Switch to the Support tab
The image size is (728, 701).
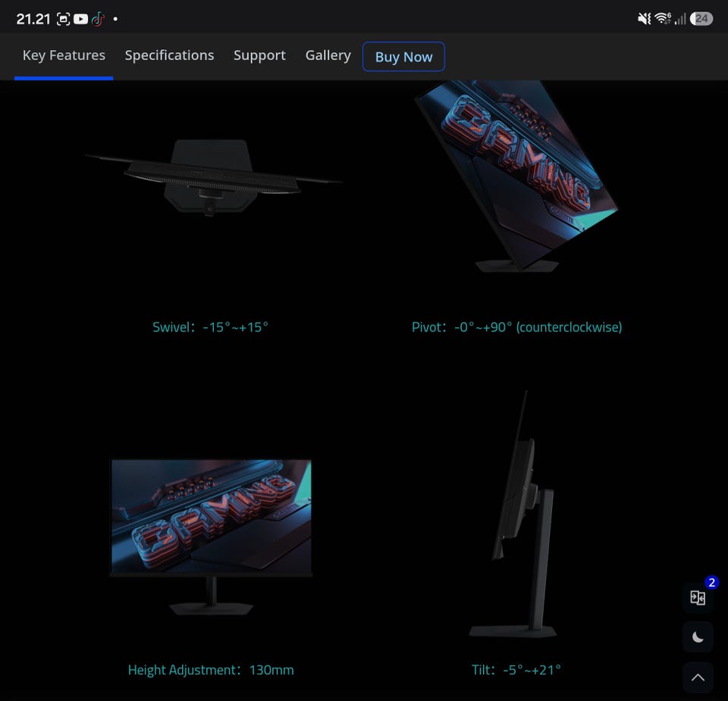[x=259, y=55]
